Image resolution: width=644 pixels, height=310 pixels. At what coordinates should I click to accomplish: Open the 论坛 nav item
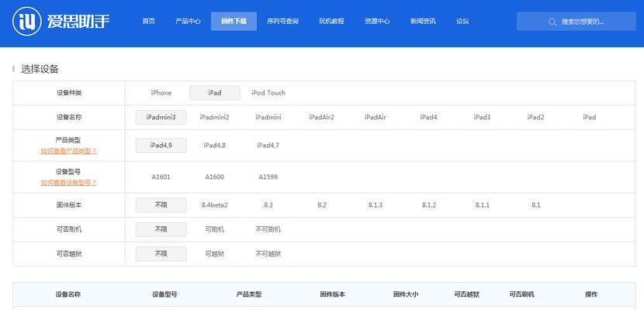click(462, 22)
